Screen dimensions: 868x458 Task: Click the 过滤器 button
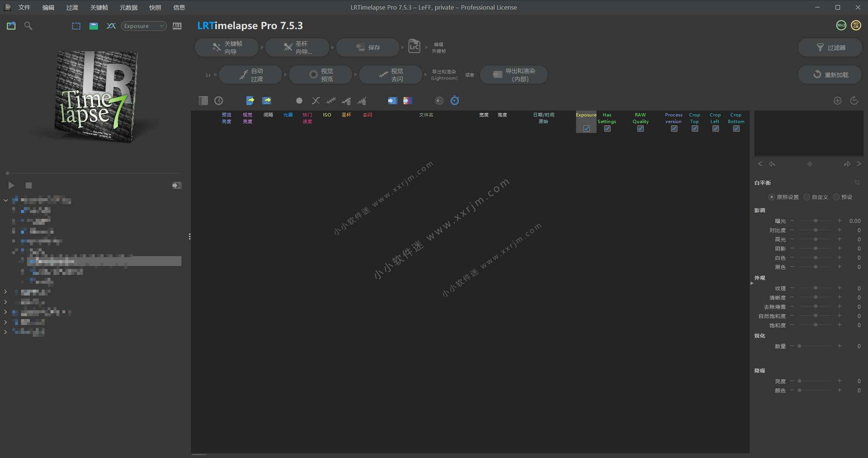(830, 48)
